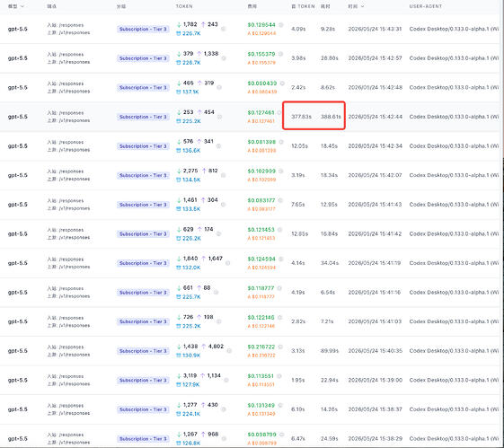Click the timestamp 2026/05/24 15:42:07
Viewport: 504px width, 448px height.
point(376,175)
